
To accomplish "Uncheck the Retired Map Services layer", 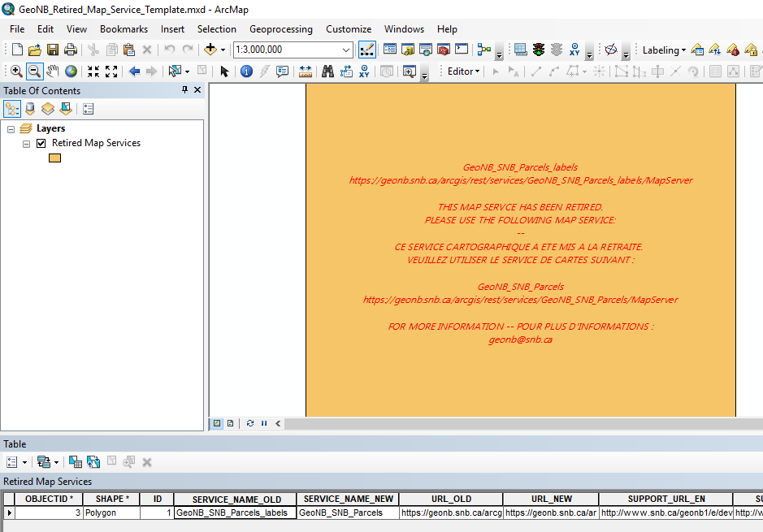I will [41, 143].
